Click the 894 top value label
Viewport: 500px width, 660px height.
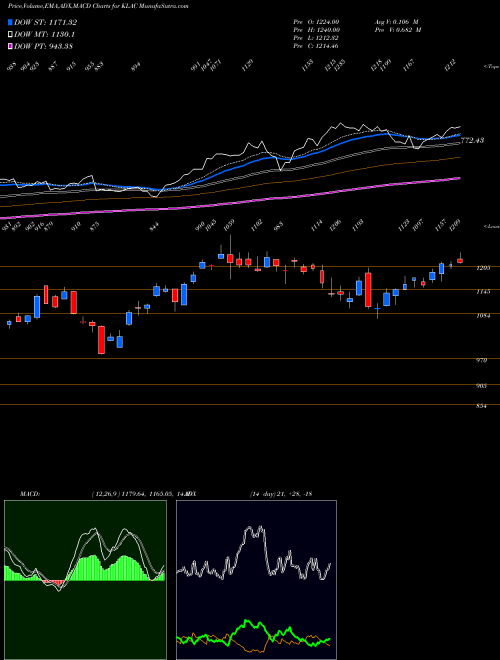tap(135, 67)
